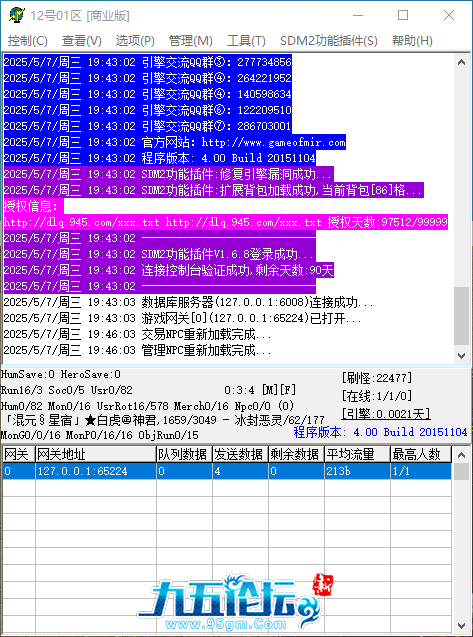Click the 管理NPC重新加载完成 log line
The image size is (473, 637).
coord(137,350)
